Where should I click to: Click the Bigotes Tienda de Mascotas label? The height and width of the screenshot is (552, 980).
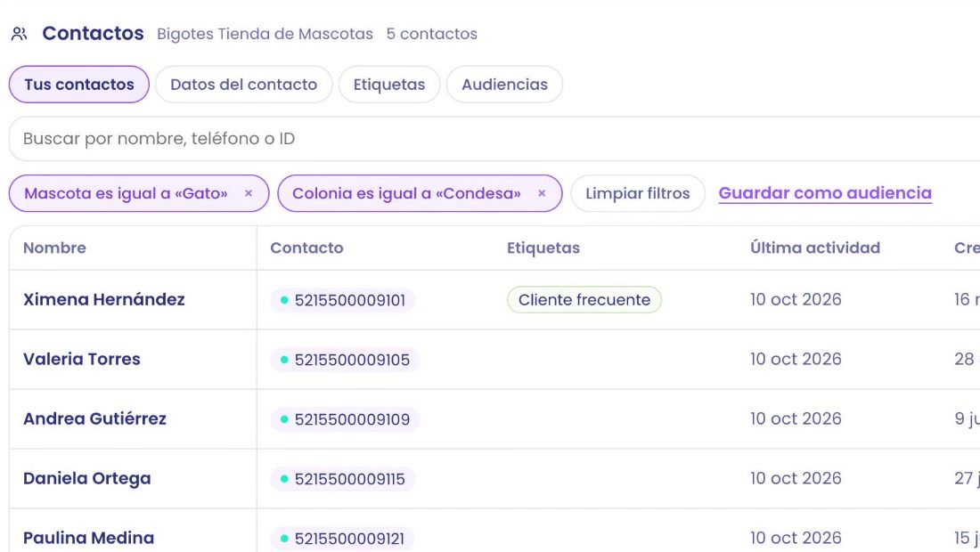(x=265, y=34)
